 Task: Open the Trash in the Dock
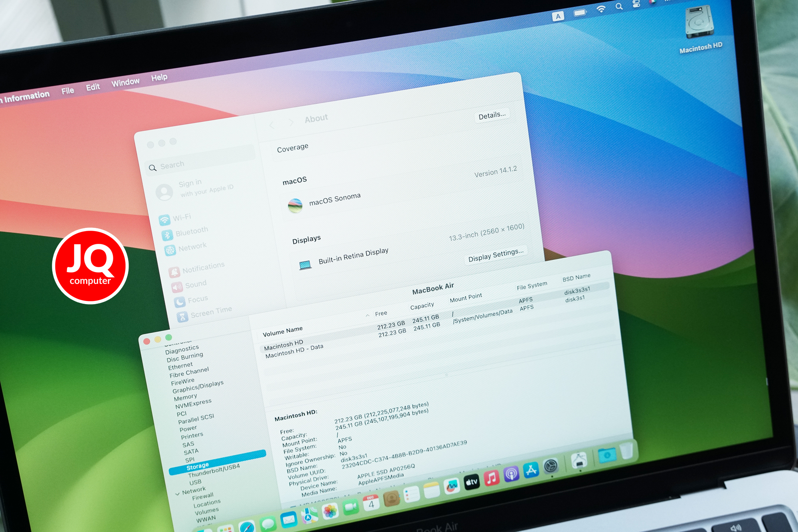point(626,450)
